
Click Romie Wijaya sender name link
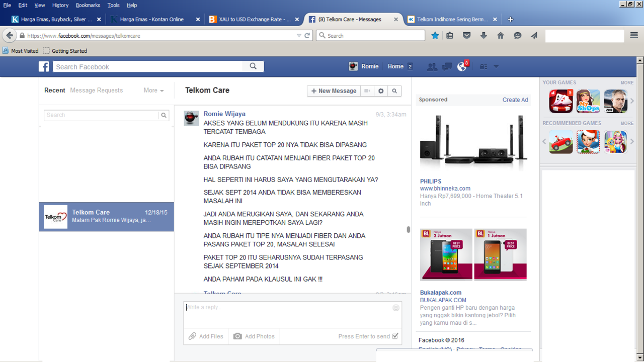(224, 114)
